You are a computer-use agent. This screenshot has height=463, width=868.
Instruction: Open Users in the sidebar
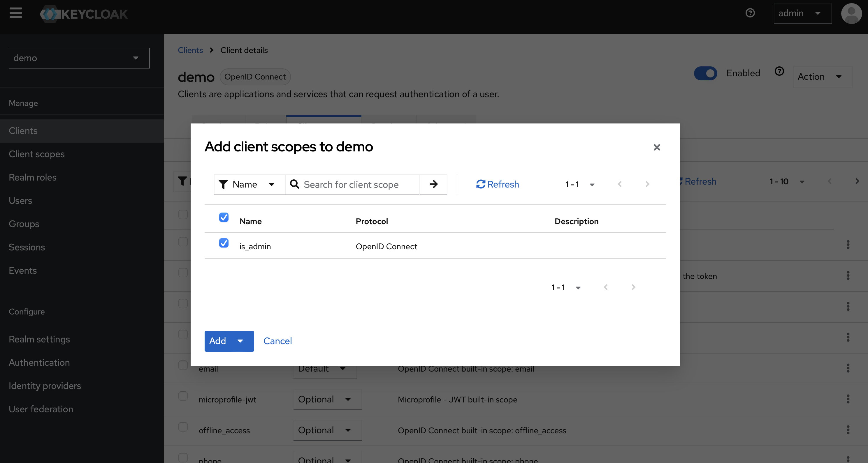click(82, 200)
